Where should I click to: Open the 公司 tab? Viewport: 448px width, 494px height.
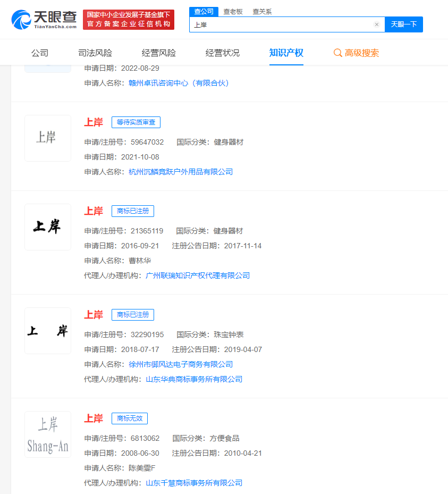coord(40,53)
